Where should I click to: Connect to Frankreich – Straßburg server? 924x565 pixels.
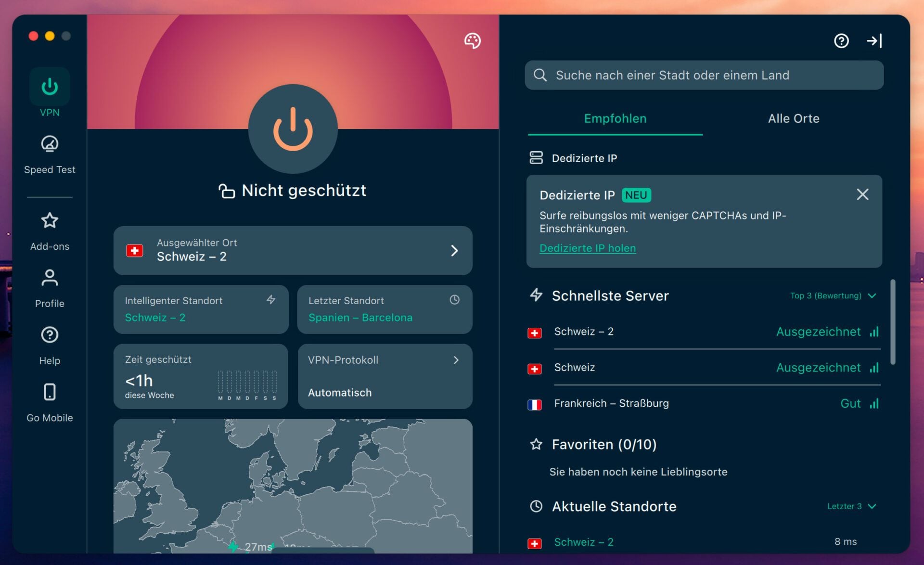tap(612, 403)
